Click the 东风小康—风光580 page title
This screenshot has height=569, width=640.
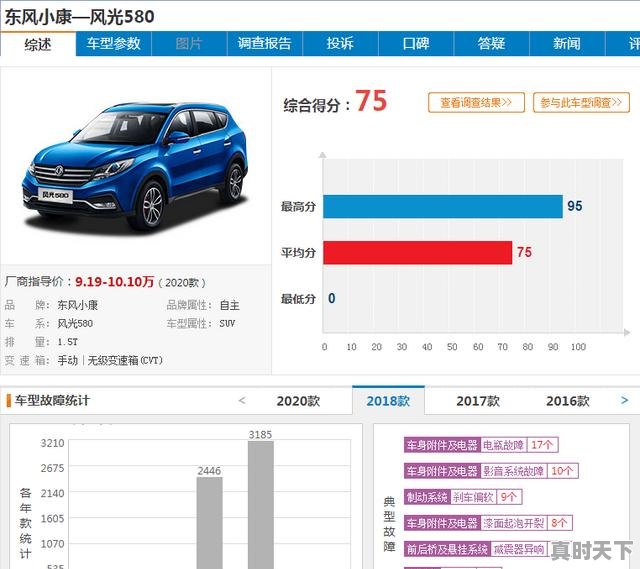click(x=80, y=17)
